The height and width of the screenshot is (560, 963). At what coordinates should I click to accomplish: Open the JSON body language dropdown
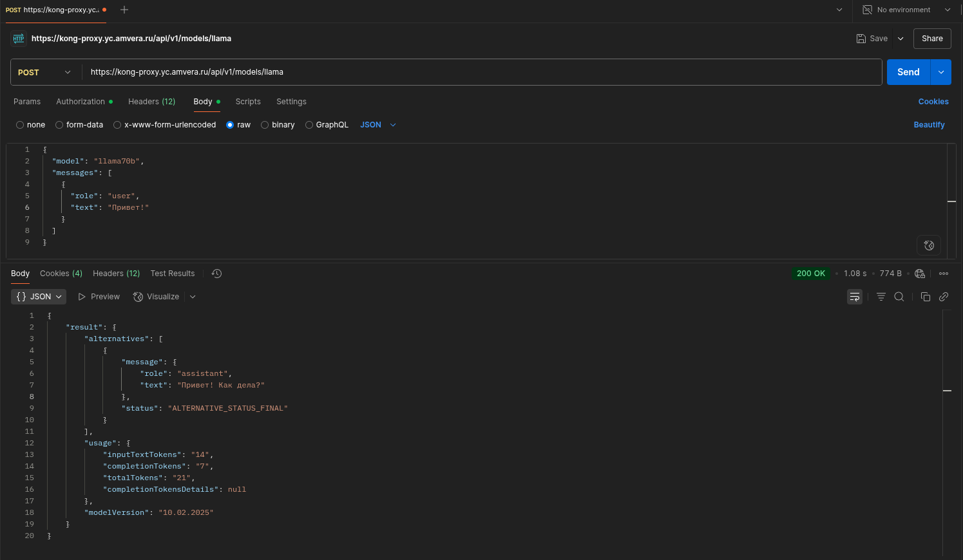click(378, 125)
